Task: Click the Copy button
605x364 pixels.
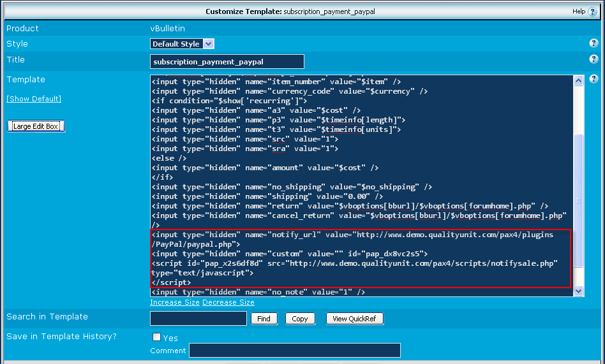Action: click(300, 319)
